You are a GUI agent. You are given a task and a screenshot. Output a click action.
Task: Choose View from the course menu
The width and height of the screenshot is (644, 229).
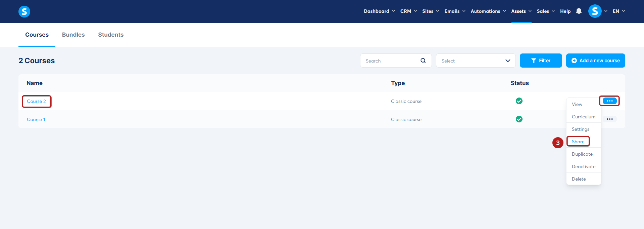[x=584, y=104]
